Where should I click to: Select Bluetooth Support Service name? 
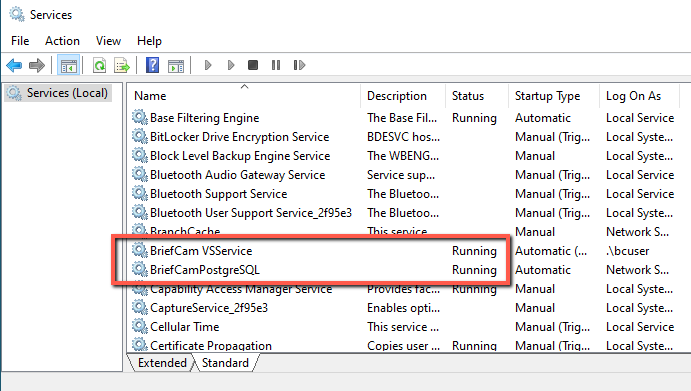219,194
